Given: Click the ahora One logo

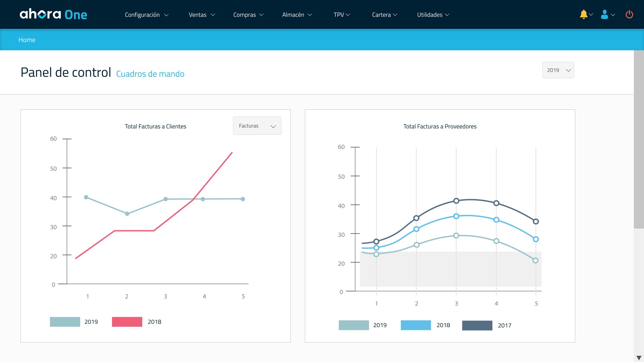Looking at the screenshot, I should pos(54,14).
